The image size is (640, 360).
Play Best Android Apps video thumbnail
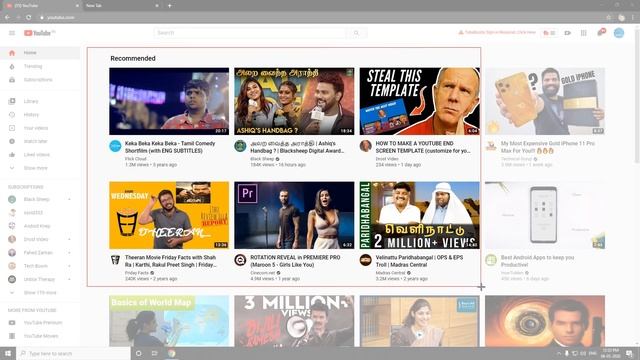click(545, 215)
